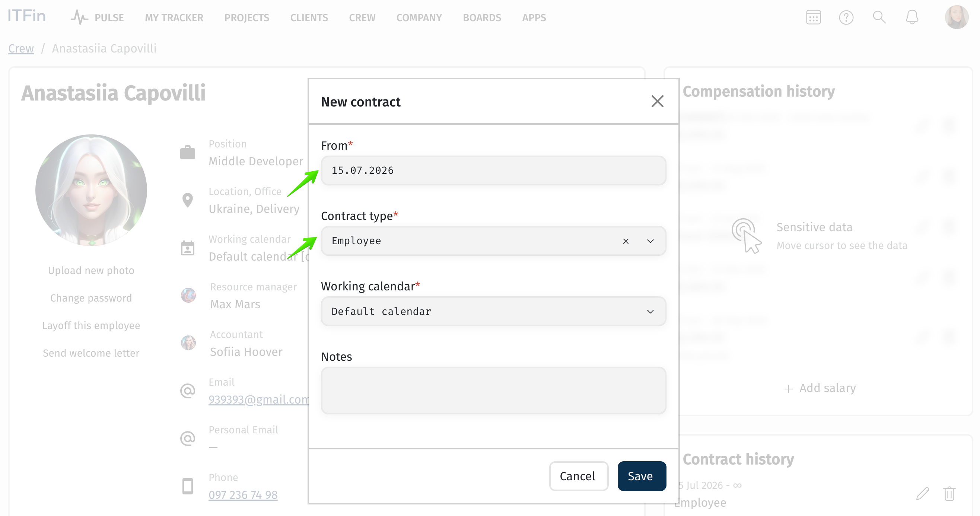Click the search magnifier icon
The image size is (980, 516).
[879, 17]
